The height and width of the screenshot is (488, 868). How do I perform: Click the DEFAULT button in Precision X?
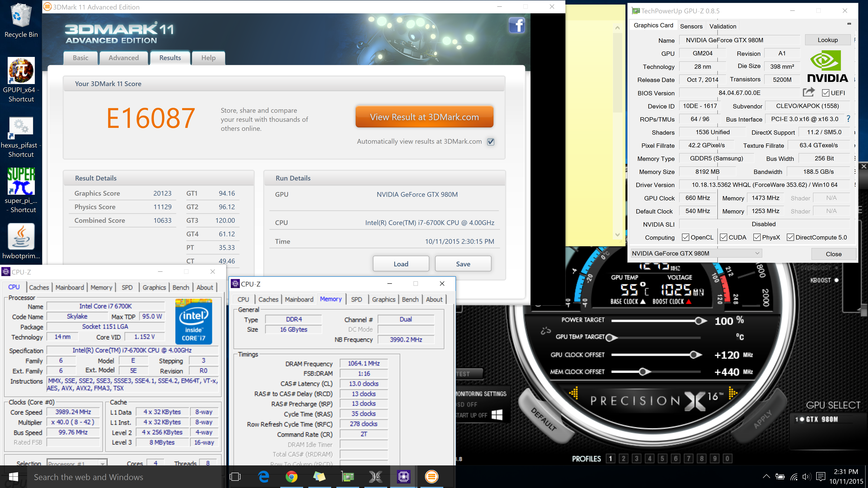point(544,419)
